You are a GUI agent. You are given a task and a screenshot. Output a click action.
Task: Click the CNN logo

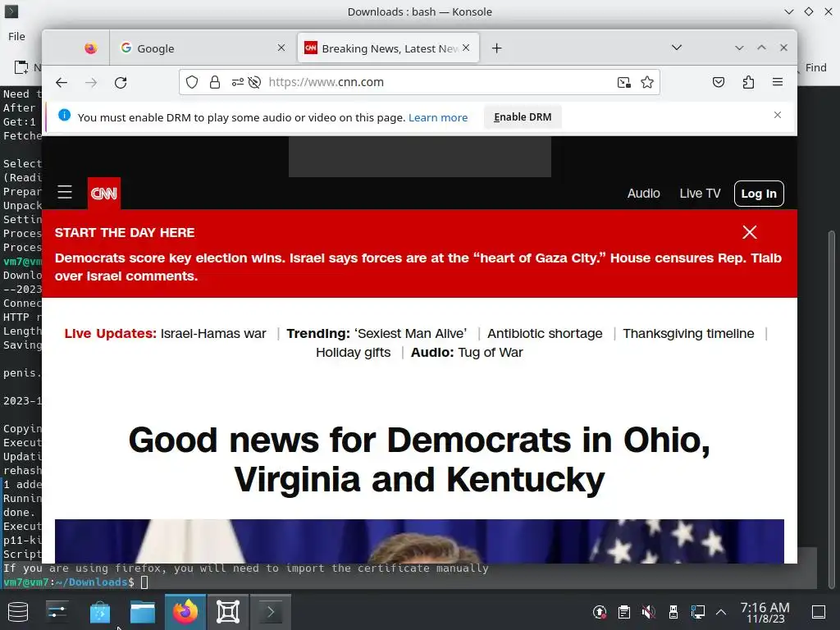(104, 193)
